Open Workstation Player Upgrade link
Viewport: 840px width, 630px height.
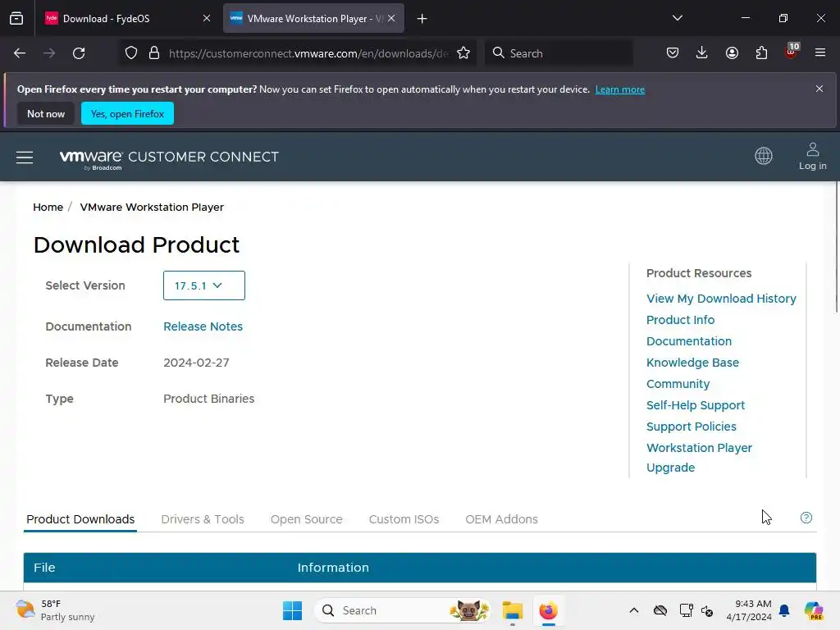pos(699,458)
